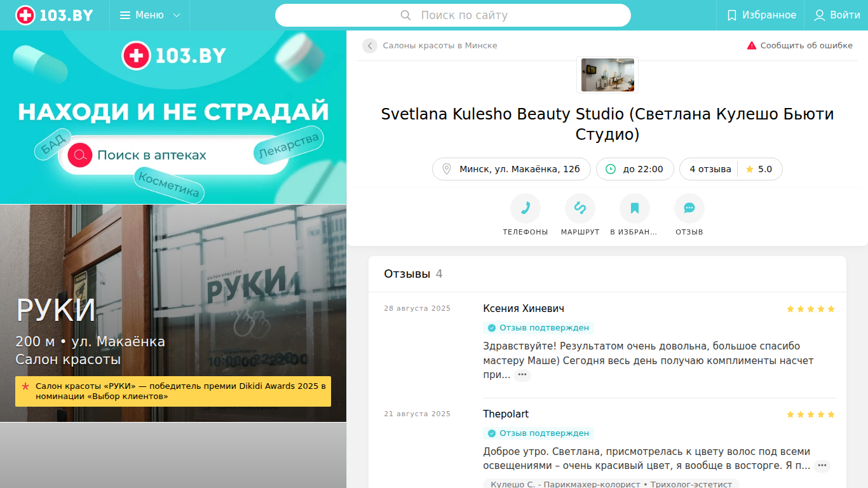The height and width of the screenshot is (488, 868).
Task: Report an error via Сообщить об ошибке
Action: click(x=799, y=46)
